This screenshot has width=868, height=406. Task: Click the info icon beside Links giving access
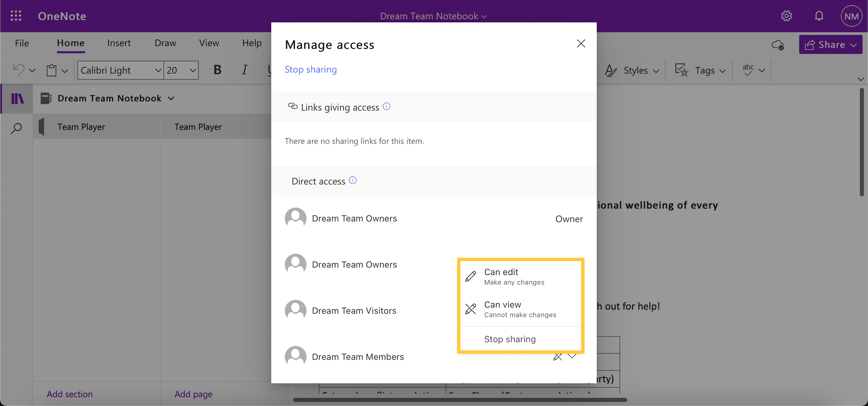[x=387, y=107]
